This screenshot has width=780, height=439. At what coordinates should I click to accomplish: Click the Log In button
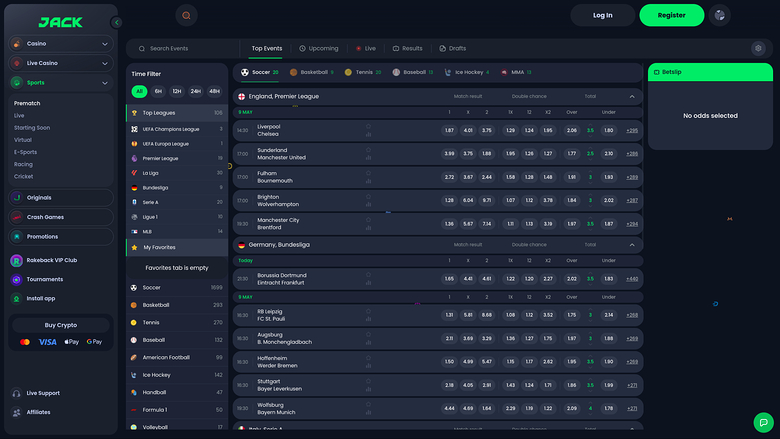coord(602,15)
